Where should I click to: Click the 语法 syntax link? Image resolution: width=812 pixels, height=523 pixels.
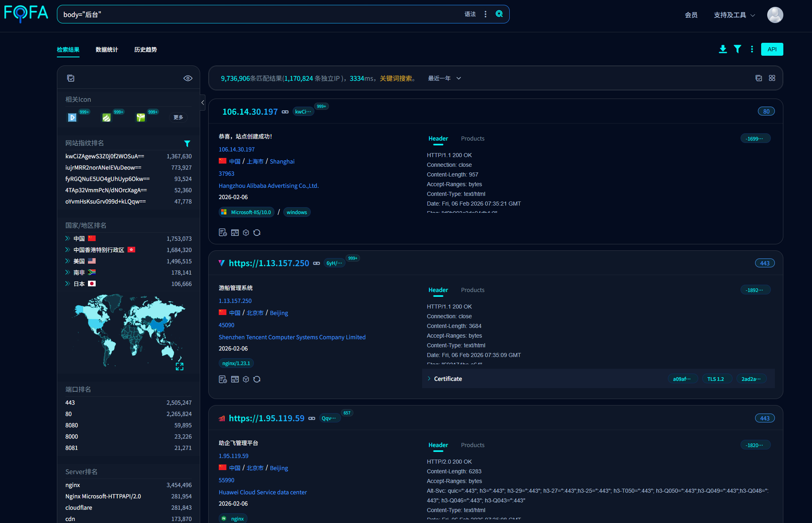pos(470,14)
